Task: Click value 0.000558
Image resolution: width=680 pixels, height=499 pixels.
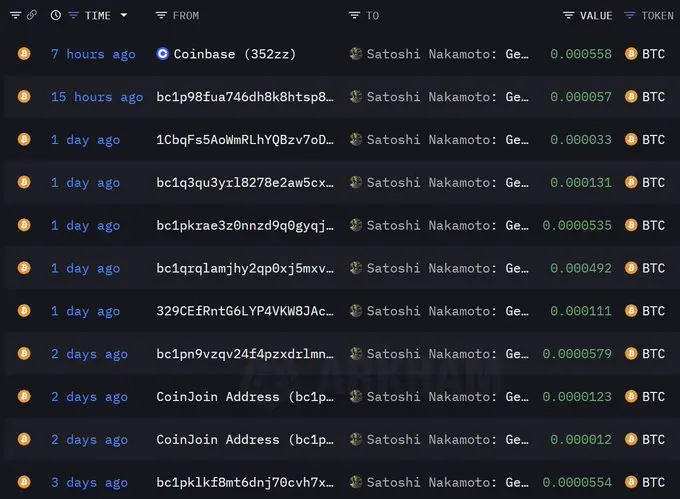Action: coord(581,54)
